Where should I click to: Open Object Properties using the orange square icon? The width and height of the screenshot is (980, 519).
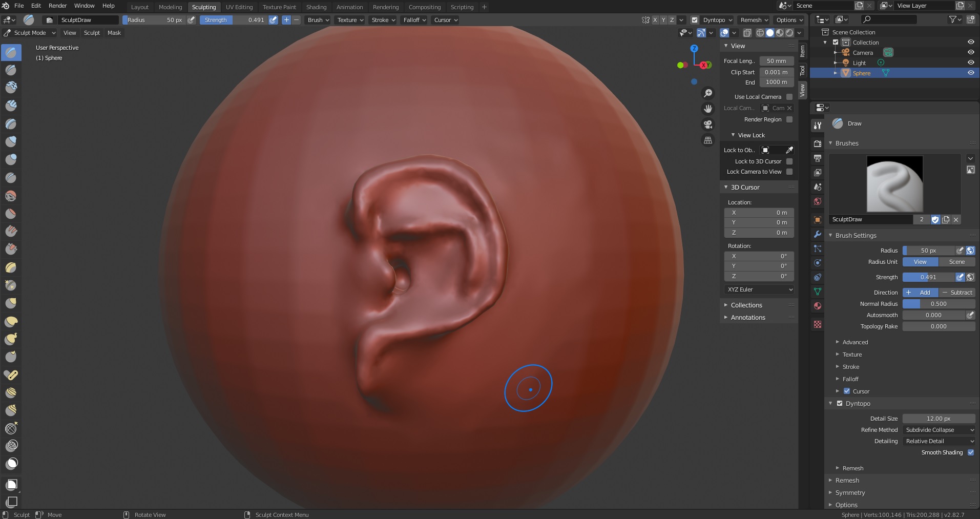pos(817,219)
